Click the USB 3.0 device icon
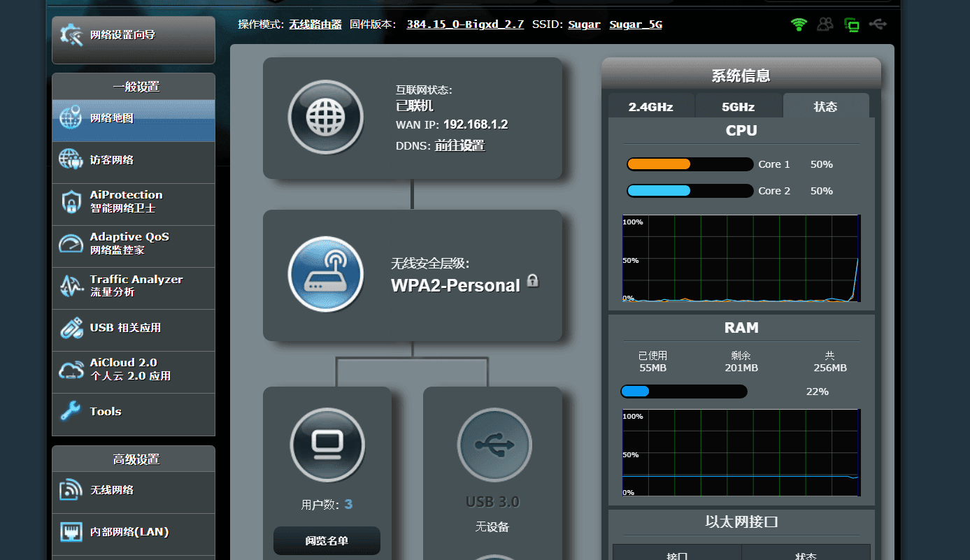 point(494,445)
